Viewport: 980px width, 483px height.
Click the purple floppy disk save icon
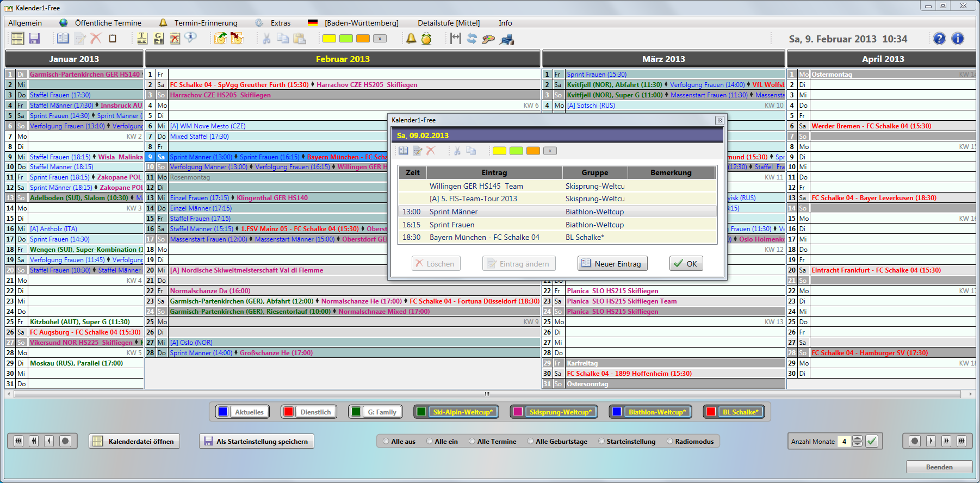[34, 39]
